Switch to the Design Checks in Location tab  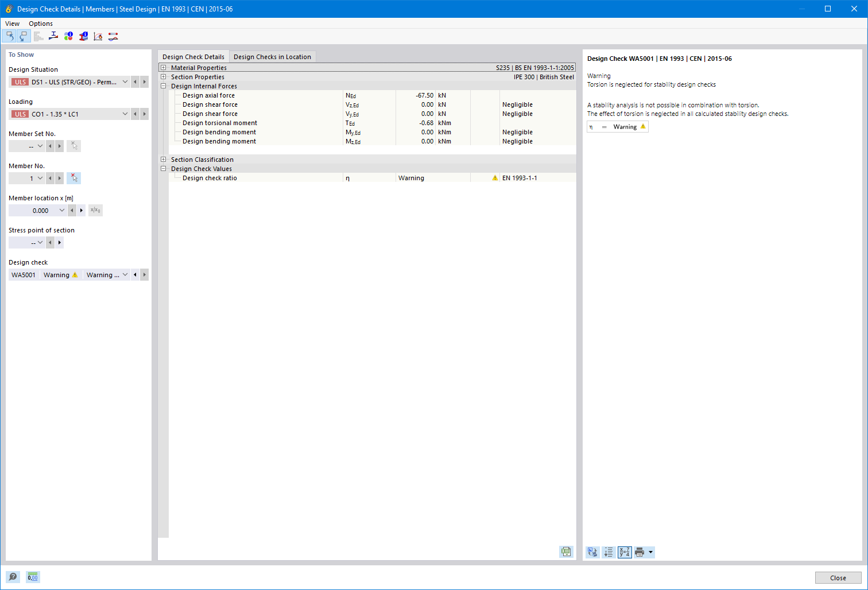(273, 56)
